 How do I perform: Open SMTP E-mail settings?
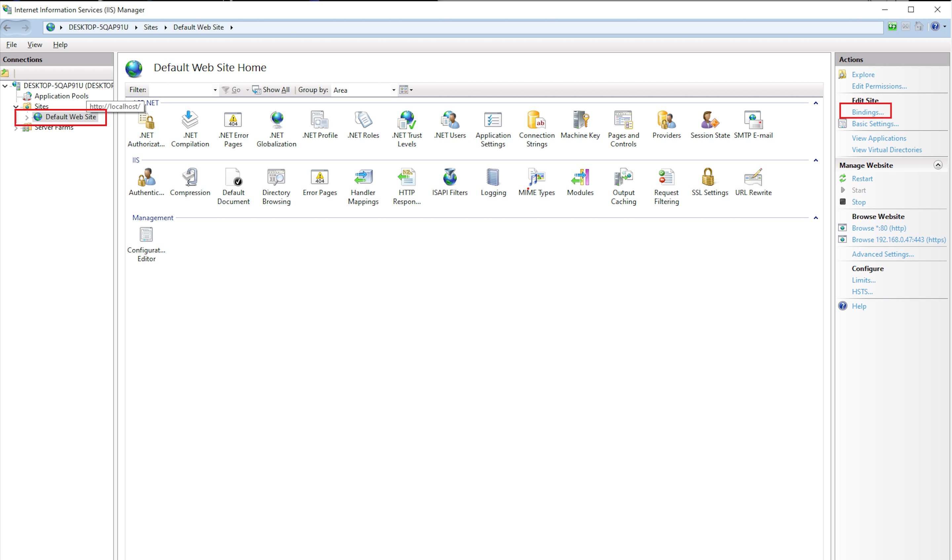(753, 125)
